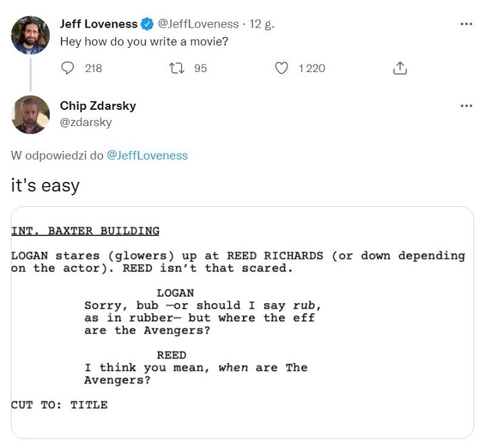Open Chip Zdarsky's profile picture
Image resolution: width=485 pixels, height=448 pixels.
coord(30,115)
